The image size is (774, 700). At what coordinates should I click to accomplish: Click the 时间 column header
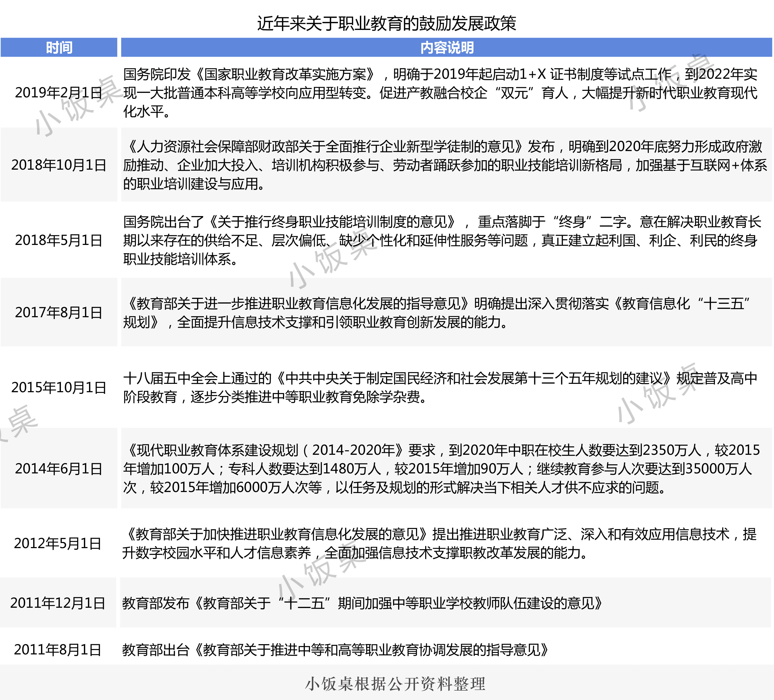tap(59, 48)
